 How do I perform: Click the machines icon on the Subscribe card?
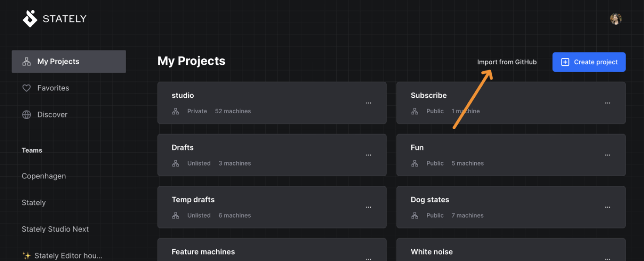click(x=414, y=111)
